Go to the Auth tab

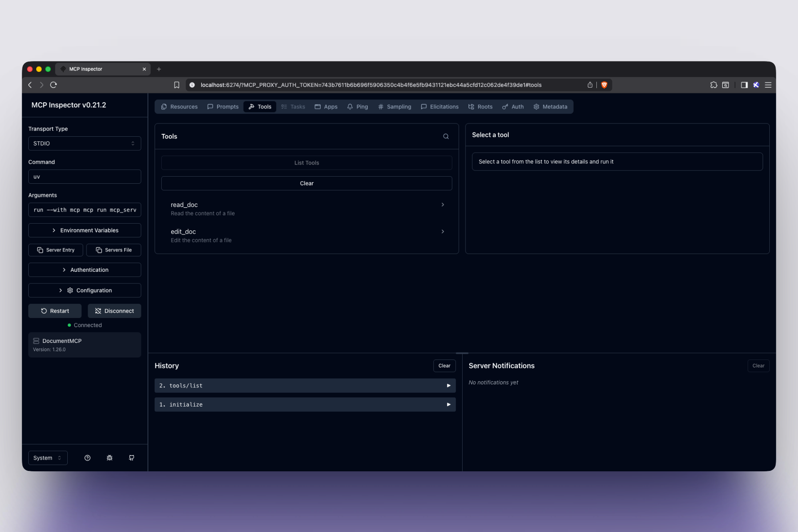[513, 107]
